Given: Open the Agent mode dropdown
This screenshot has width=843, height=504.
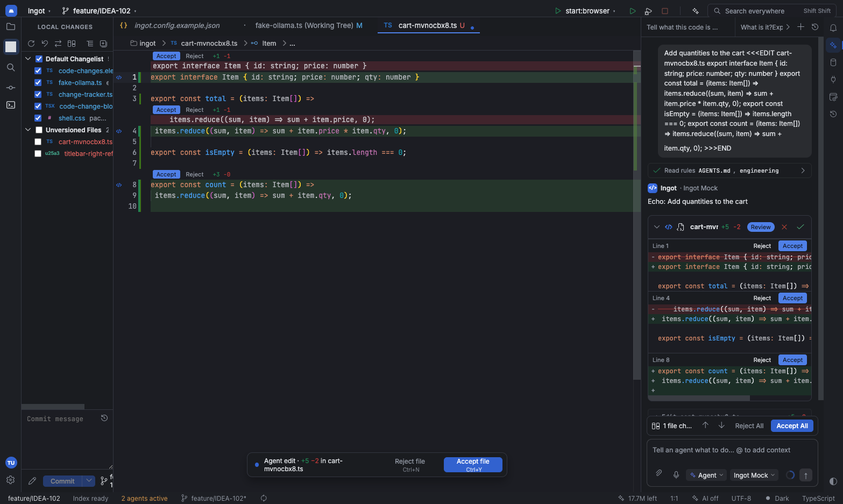Looking at the screenshot, I should pos(706,475).
